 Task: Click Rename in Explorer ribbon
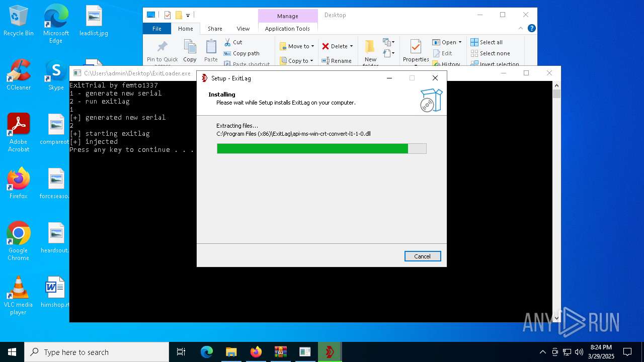(337, 61)
